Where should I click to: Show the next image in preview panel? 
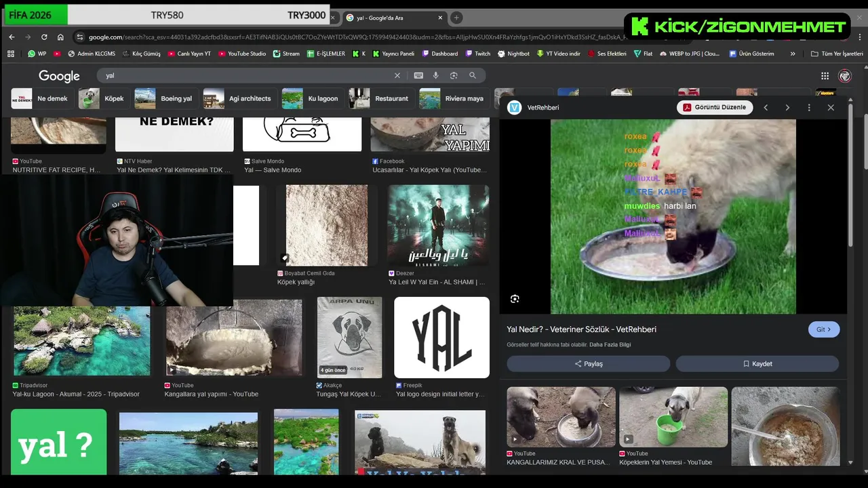click(x=787, y=108)
